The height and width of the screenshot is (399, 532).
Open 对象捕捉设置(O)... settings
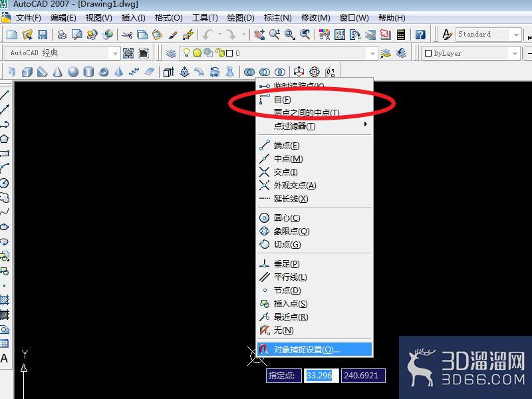(315, 350)
